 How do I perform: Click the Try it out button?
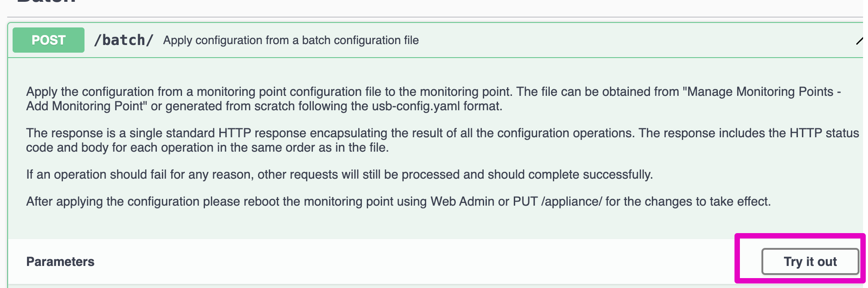[x=810, y=261]
